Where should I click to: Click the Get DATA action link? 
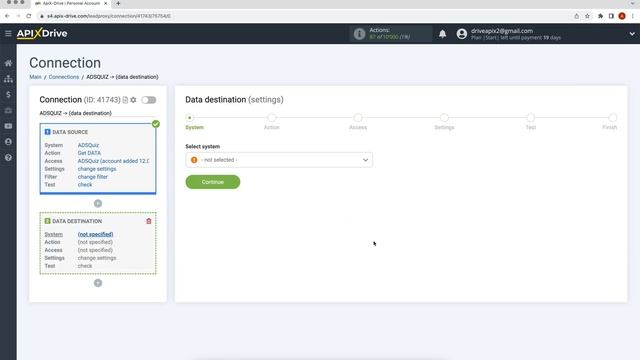point(89,153)
